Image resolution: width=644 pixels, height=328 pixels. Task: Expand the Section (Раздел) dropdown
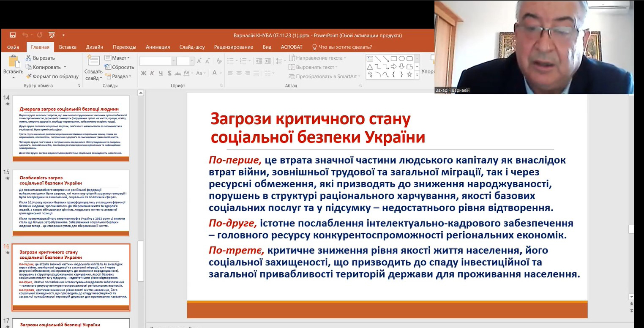119,77
